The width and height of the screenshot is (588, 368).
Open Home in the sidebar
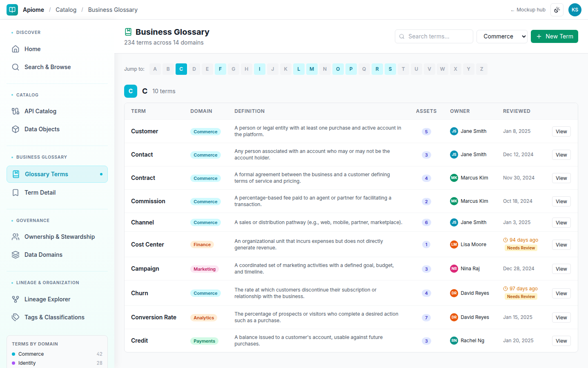click(57, 49)
